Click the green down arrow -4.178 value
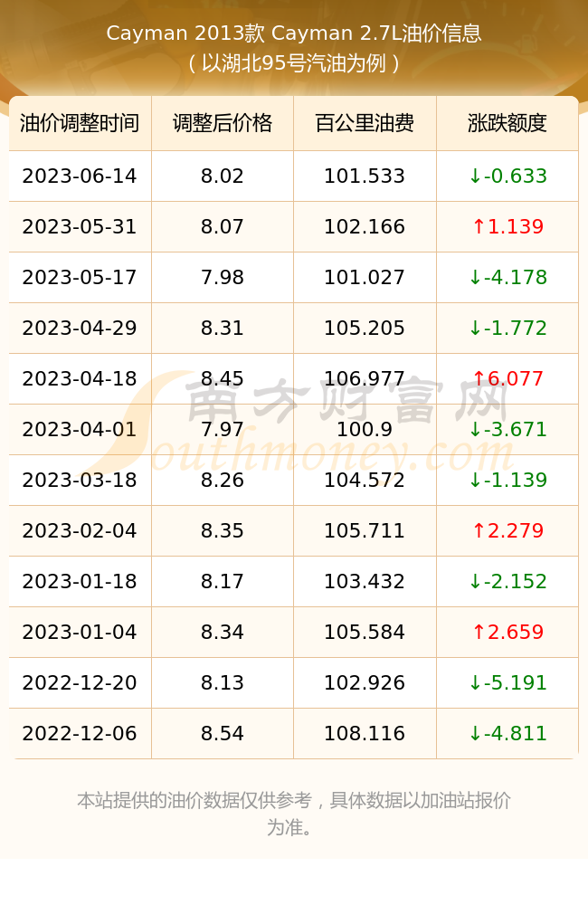 point(507,278)
